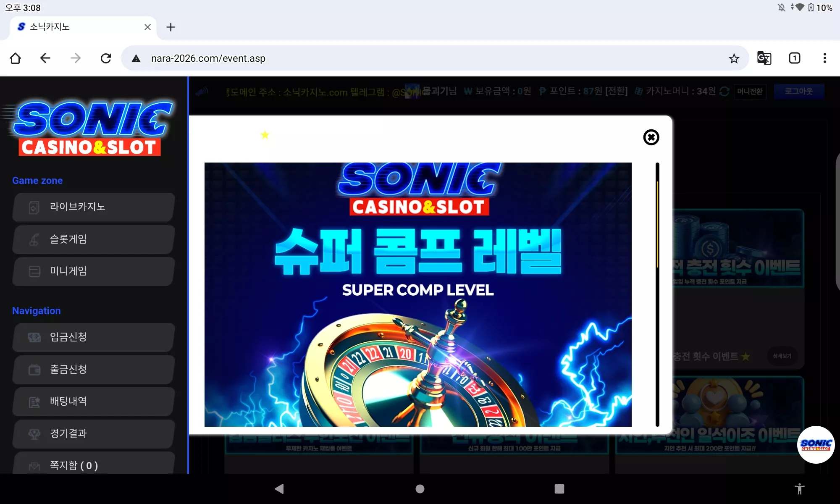Click the 로그아웃 button
The image size is (840, 504).
click(x=798, y=92)
